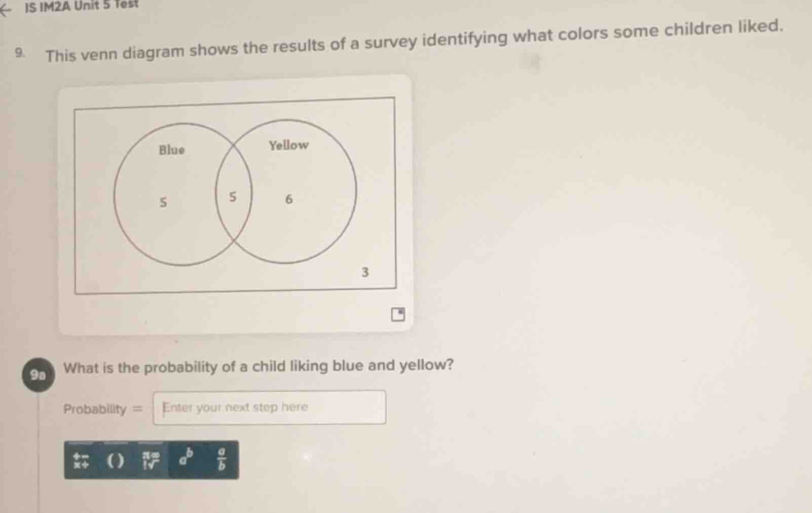Select the arithmetic operators icon in math toolbar
The image size is (812, 513).
tap(81, 459)
